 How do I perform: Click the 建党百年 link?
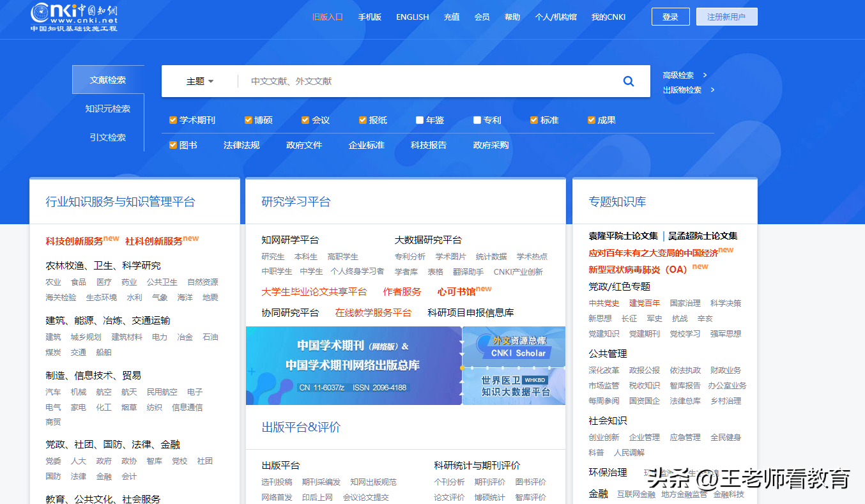pyautogui.click(x=645, y=303)
